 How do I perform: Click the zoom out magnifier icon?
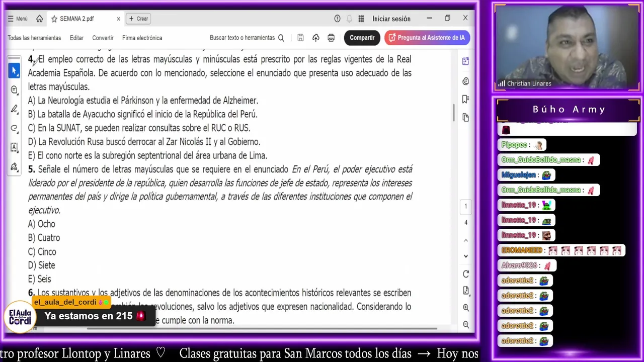click(x=465, y=325)
